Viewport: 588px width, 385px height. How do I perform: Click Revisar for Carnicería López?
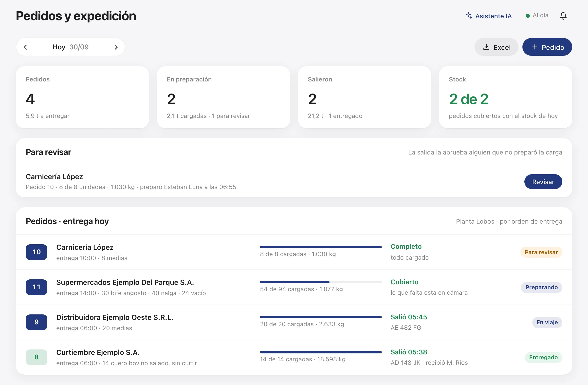[x=543, y=182]
